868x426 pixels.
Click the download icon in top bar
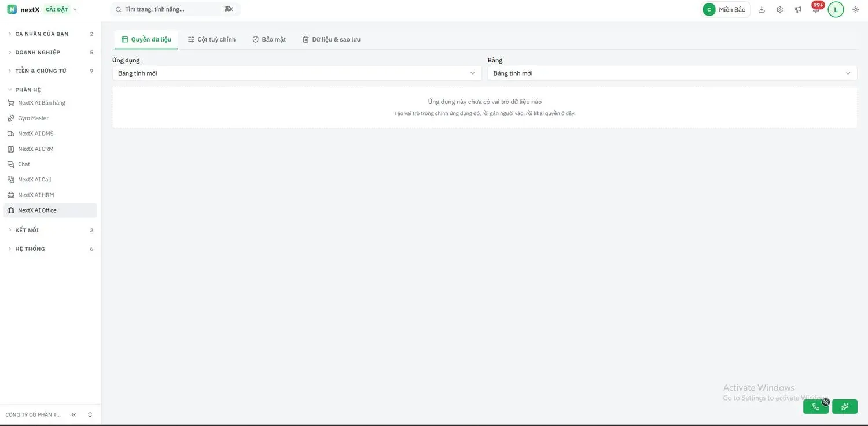click(x=762, y=9)
